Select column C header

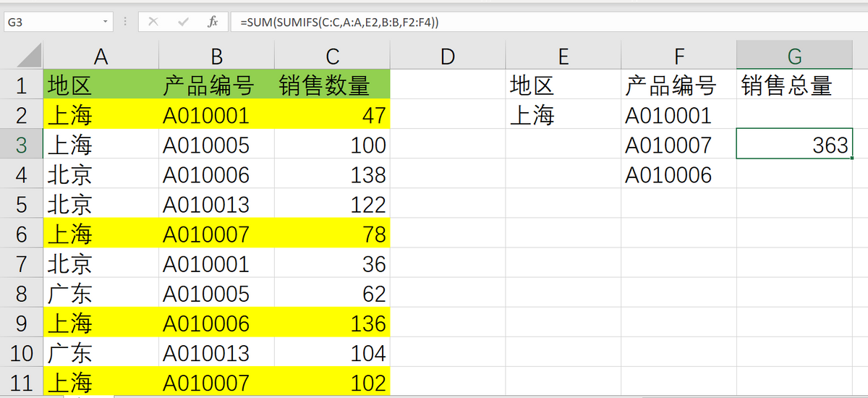click(x=332, y=55)
